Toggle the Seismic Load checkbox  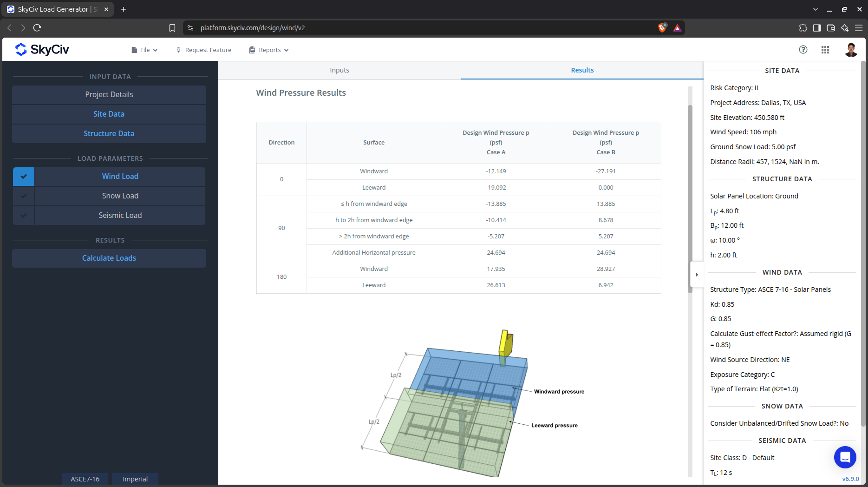pos(24,216)
